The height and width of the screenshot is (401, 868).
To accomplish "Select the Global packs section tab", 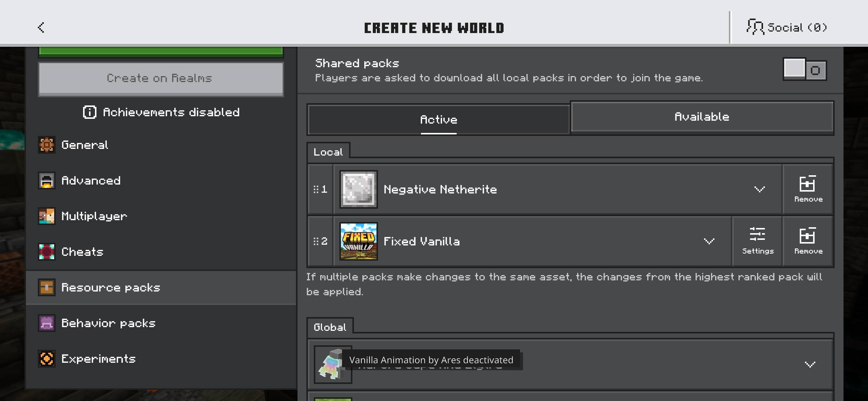I will click(x=330, y=327).
